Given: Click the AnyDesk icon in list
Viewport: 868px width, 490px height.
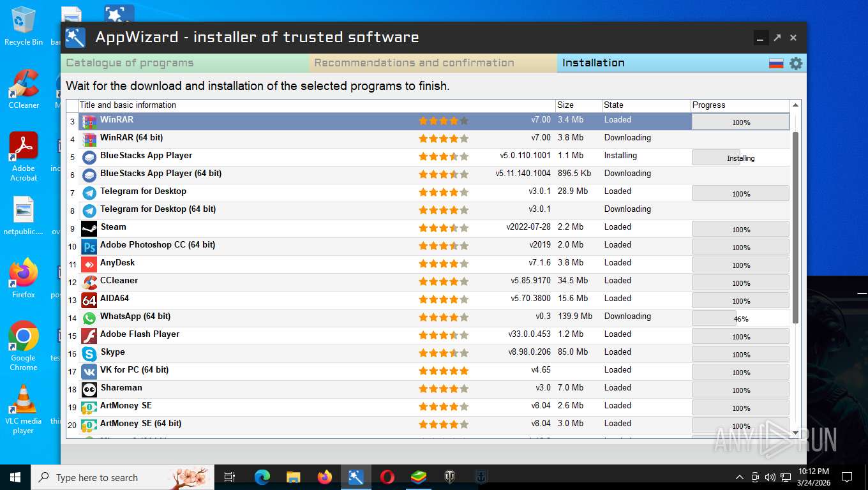Looking at the screenshot, I should (x=89, y=264).
